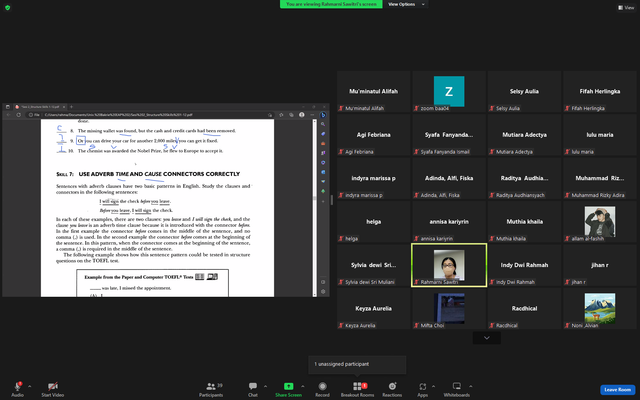
Task: Open Breakout Rooms
Action: (358, 389)
